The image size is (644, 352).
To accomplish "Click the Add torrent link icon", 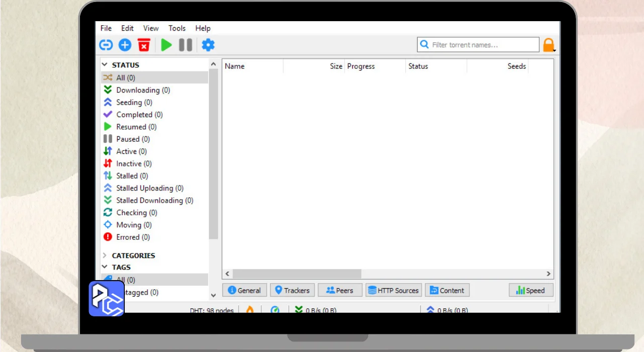I will coord(106,45).
